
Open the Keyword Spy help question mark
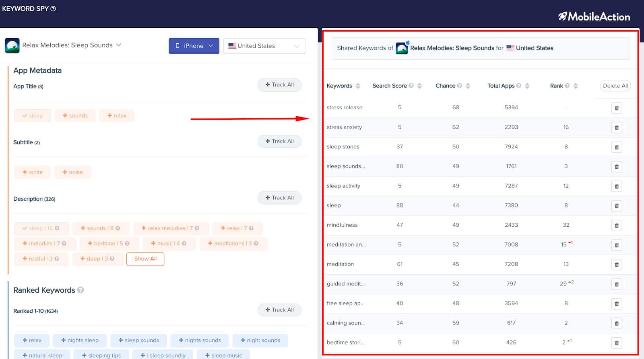(53, 8)
